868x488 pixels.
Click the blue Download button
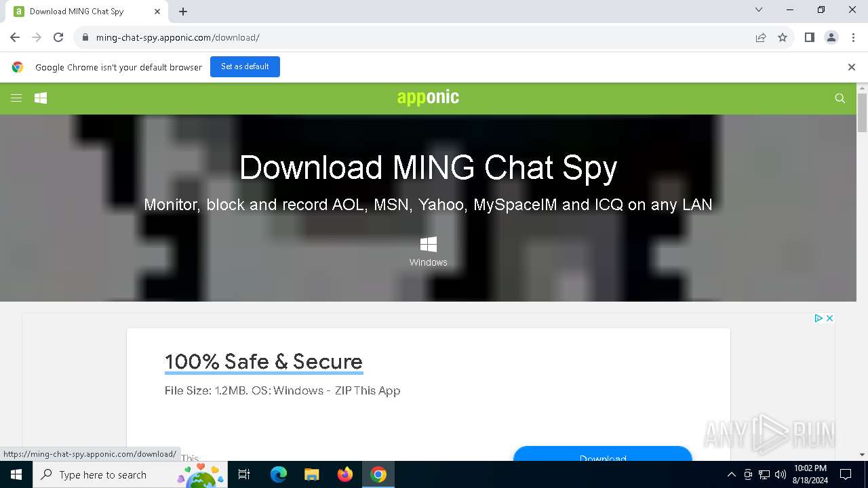tap(603, 453)
